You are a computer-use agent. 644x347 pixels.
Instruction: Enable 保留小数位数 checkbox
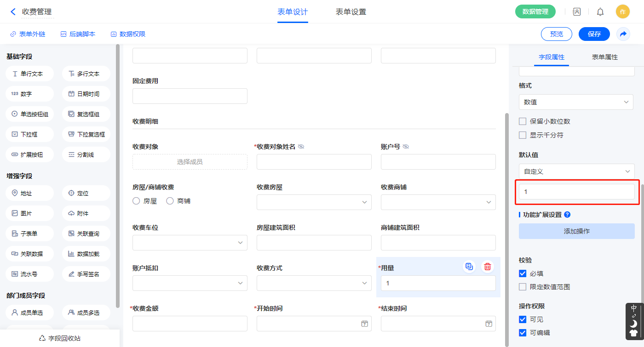pyautogui.click(x=523, y=121)
